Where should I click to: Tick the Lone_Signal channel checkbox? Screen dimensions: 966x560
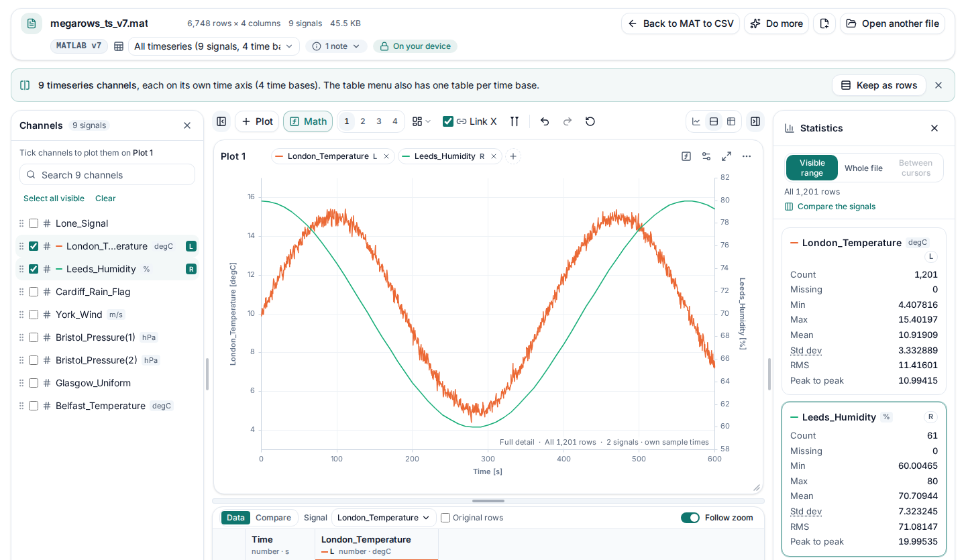(x=34, y=223)
